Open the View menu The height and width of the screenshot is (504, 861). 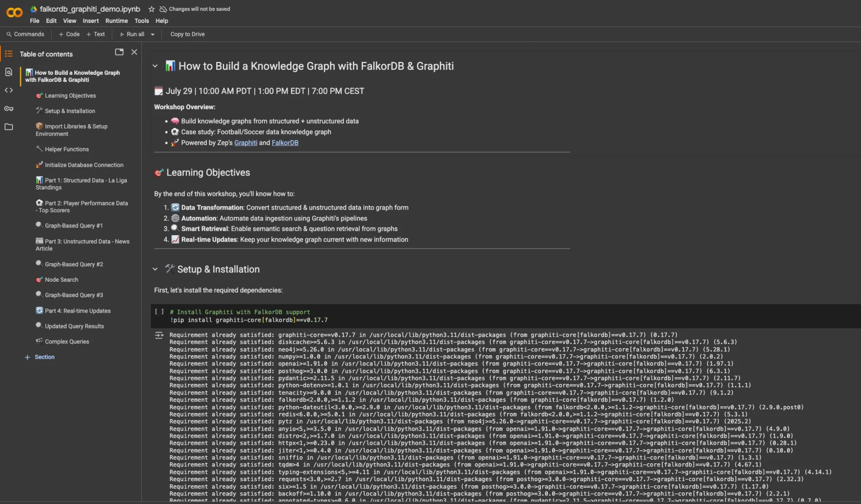(70, 21)
